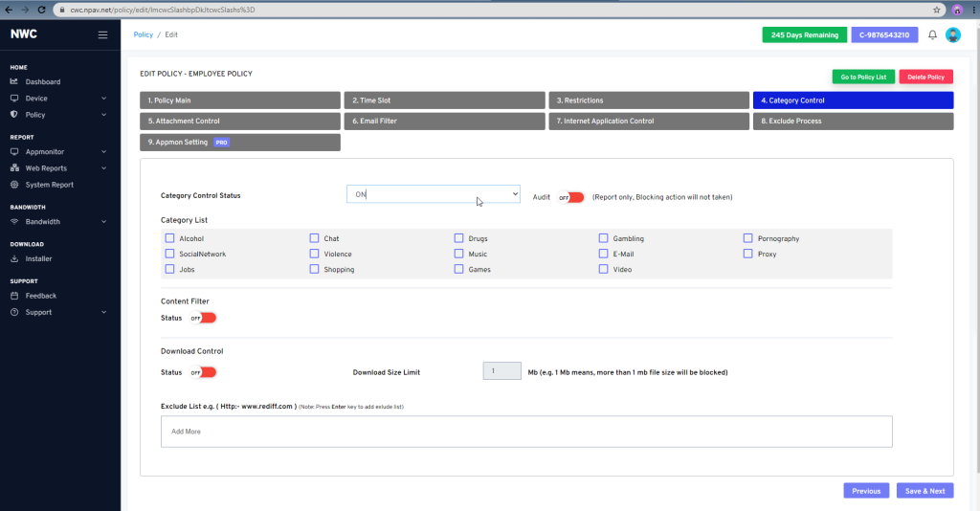Open the Category Control Status dropdown
The width and height of the screenshot is (980, 511).
pyautogui.click(x=433, y=194)
